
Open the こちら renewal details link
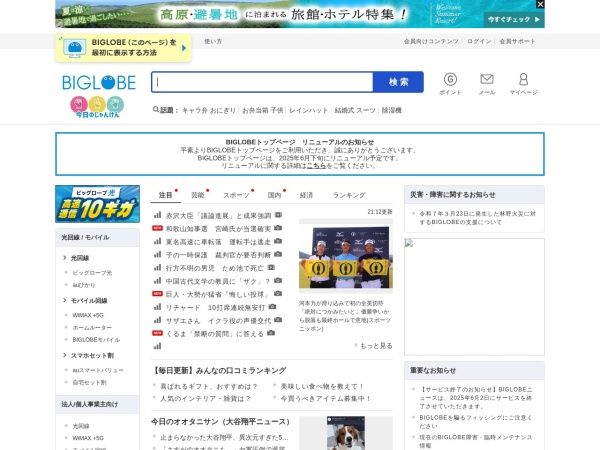point(316,166)
